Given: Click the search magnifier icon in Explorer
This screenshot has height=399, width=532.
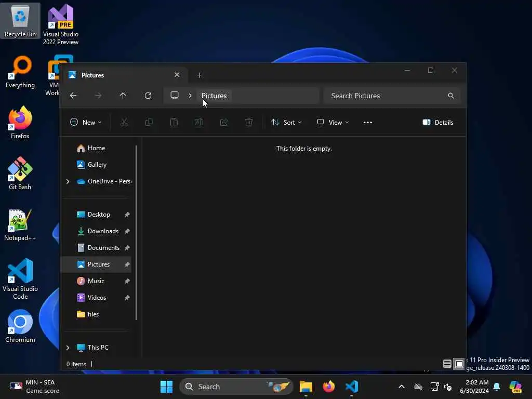Looking at the screenshot, I should click(450, 96).
